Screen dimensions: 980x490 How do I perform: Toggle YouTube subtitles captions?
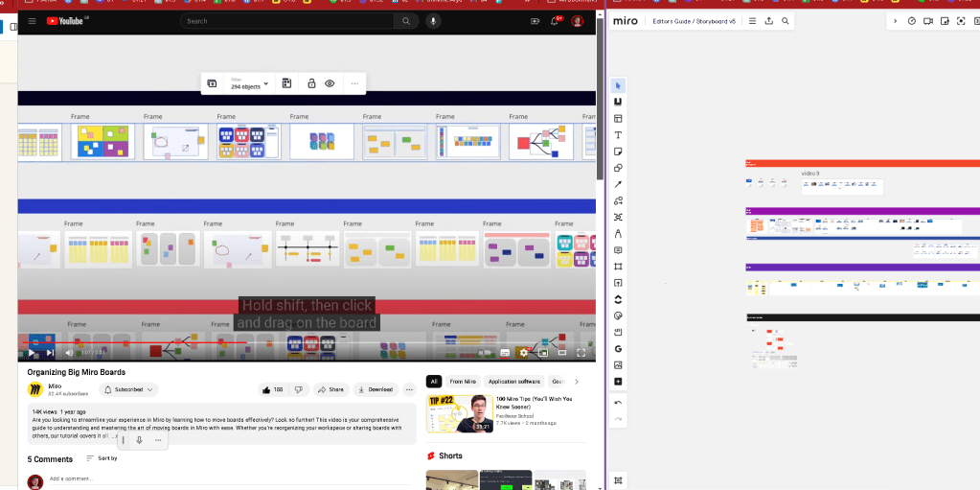(505, 353)
